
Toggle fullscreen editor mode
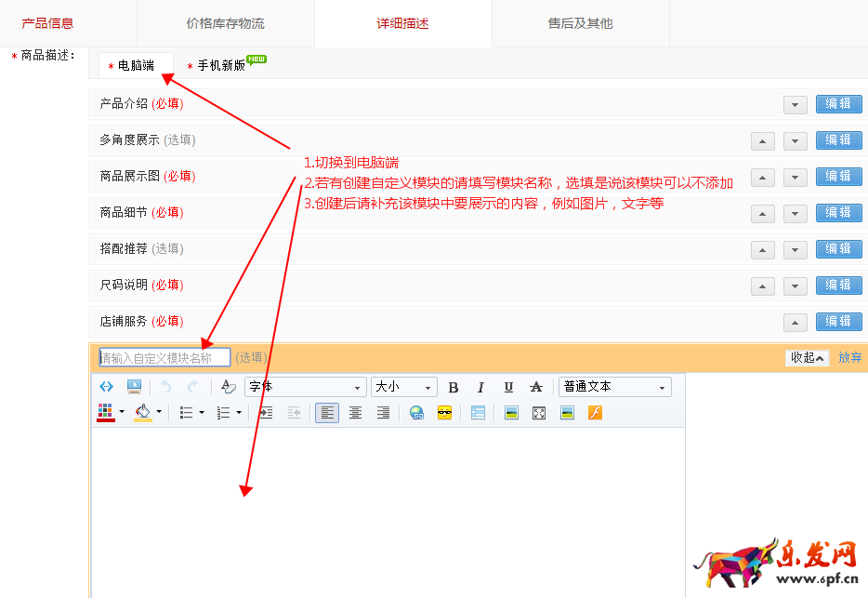pyautogui.click(x=539, y=413)
